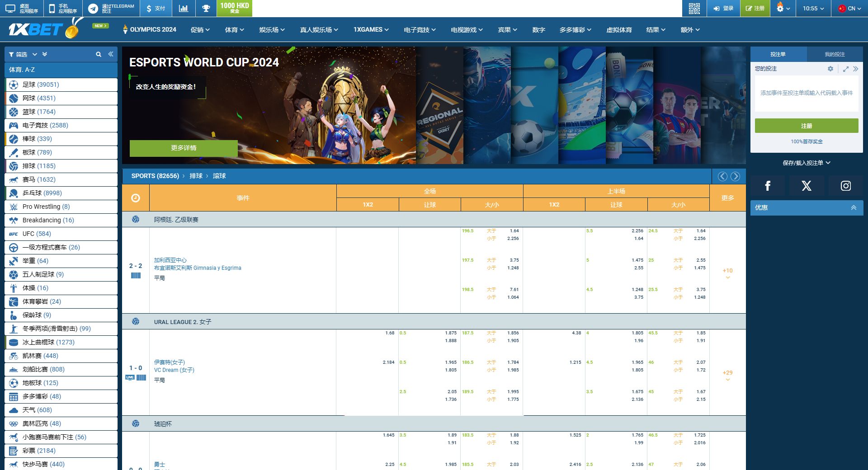Screen dimensions: 868x470
Task: Select 乒乓球 (8998) sport
Action: pos(61,193)
